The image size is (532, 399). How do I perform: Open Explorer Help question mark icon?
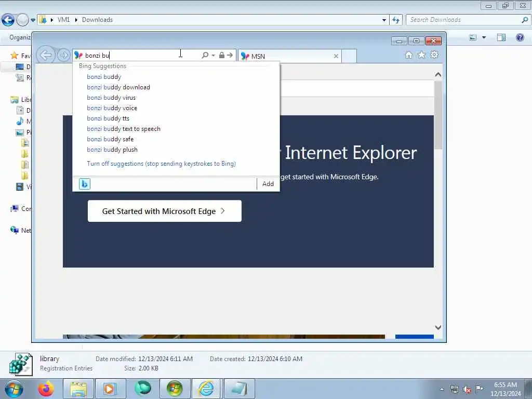point(520,37)
